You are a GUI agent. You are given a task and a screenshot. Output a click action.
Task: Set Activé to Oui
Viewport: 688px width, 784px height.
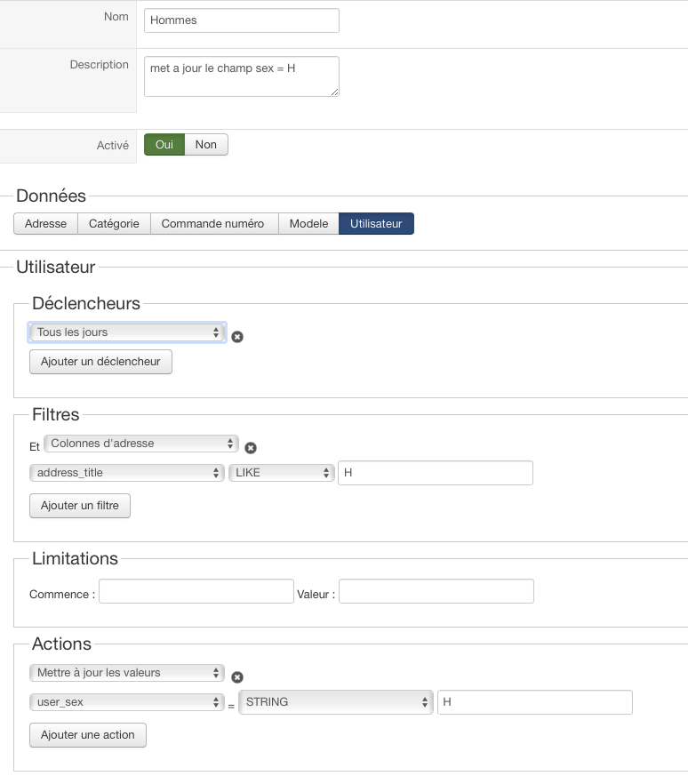click(164, 145)
